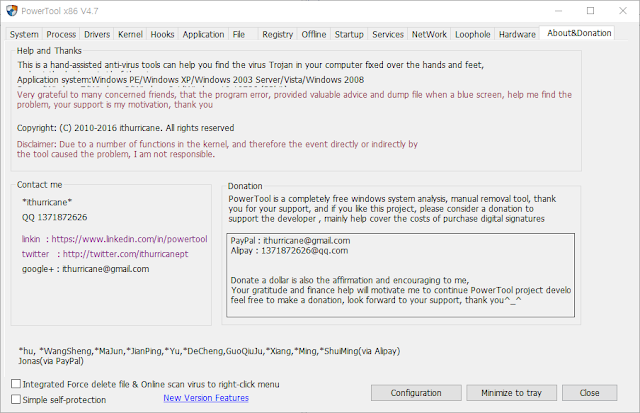
Task: Click the Alipay : 1371872626@qq.com line
Action: click(x=289, y=251)
